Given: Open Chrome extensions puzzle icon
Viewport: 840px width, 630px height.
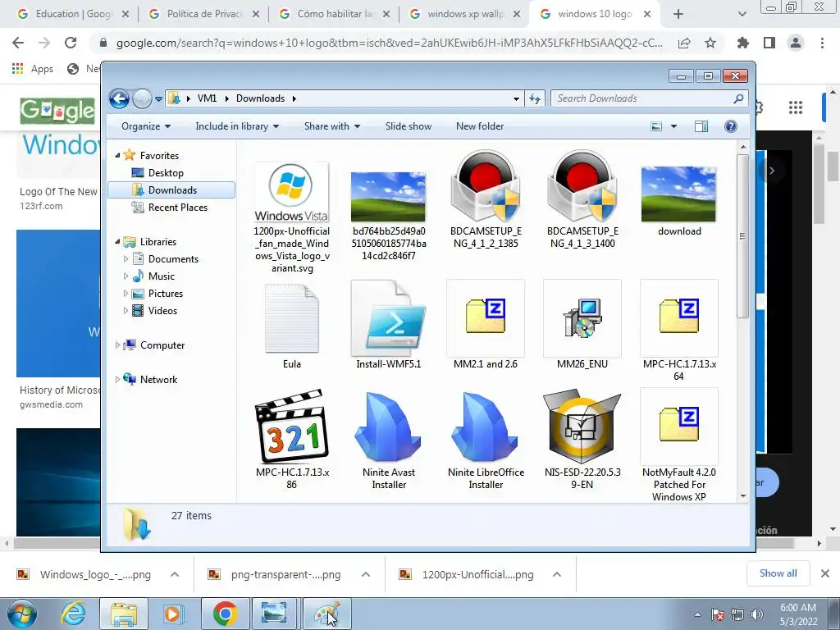Looking at the screenshot, I should pyautogui.click(x=743, y=43).
